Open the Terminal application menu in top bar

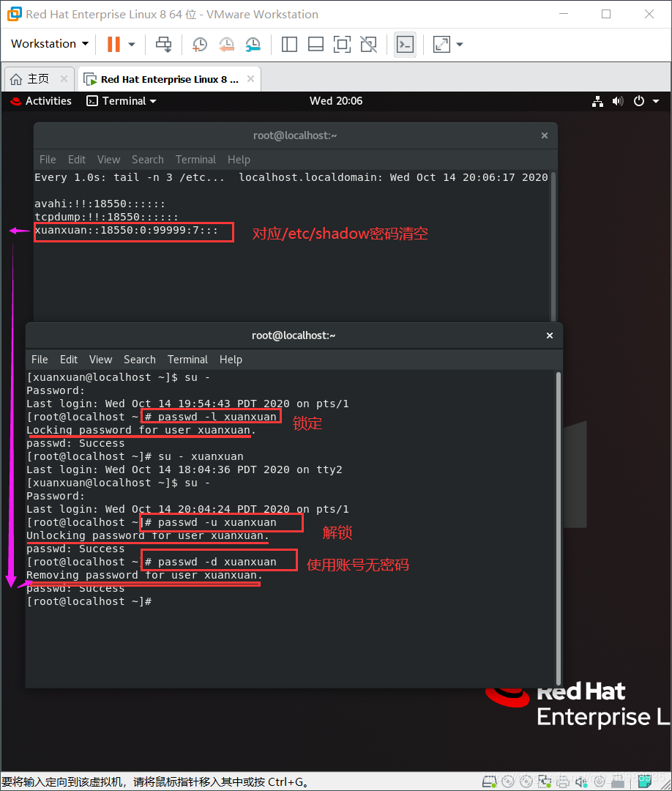(122, 101)
